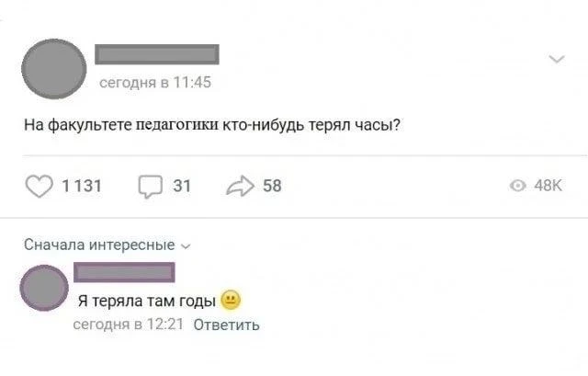This screenshot has width=588, height=376.
Task: Click the comment count 31
Action: click(x=182, y=187)
